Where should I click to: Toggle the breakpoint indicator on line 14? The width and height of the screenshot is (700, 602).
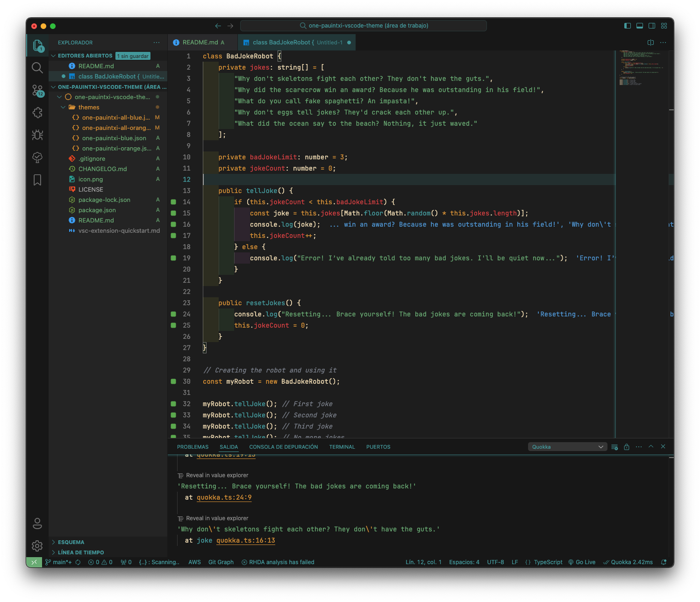173,202
